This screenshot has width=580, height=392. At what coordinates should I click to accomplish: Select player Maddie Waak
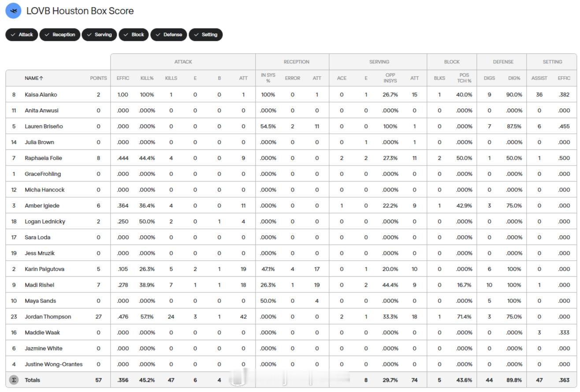[42, 333]
